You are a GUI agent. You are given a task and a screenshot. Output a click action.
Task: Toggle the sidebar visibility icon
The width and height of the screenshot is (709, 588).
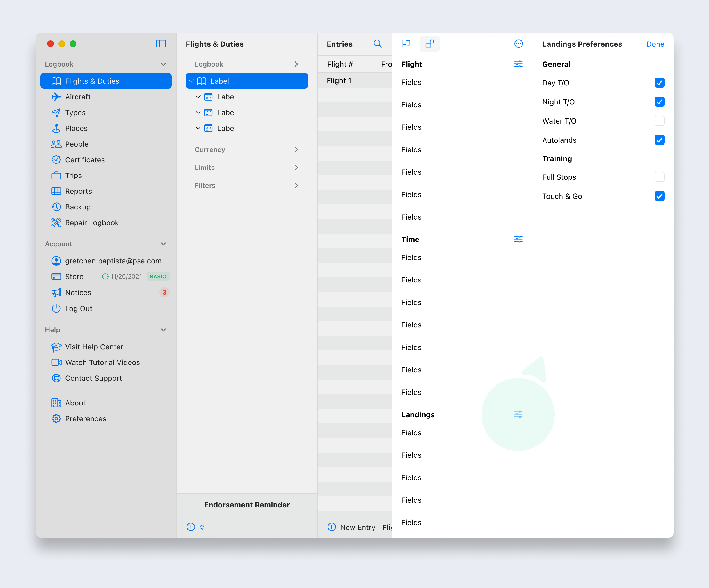point(161,44)
